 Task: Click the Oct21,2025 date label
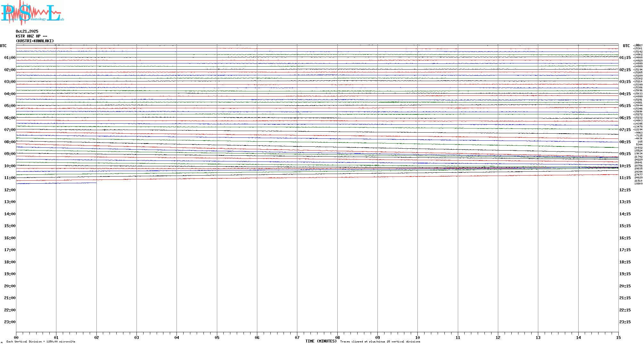pos(27,31)
